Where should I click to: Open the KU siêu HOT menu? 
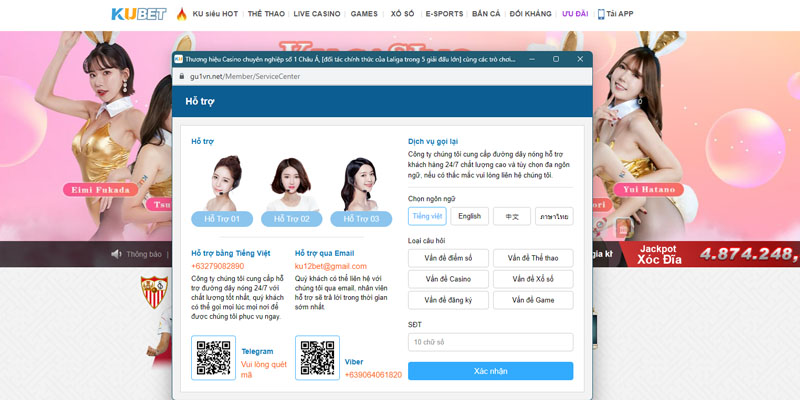tap(215, 14)
